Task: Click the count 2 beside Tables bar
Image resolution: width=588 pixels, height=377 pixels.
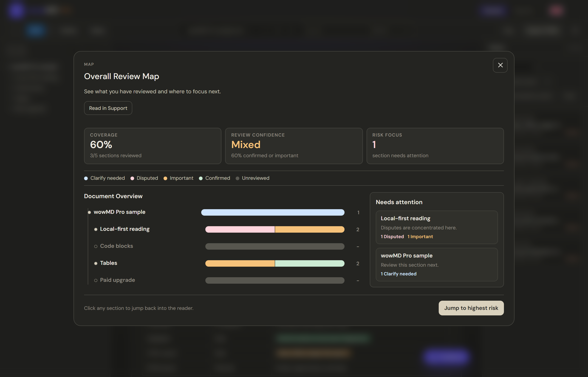Action: (358, 263)
